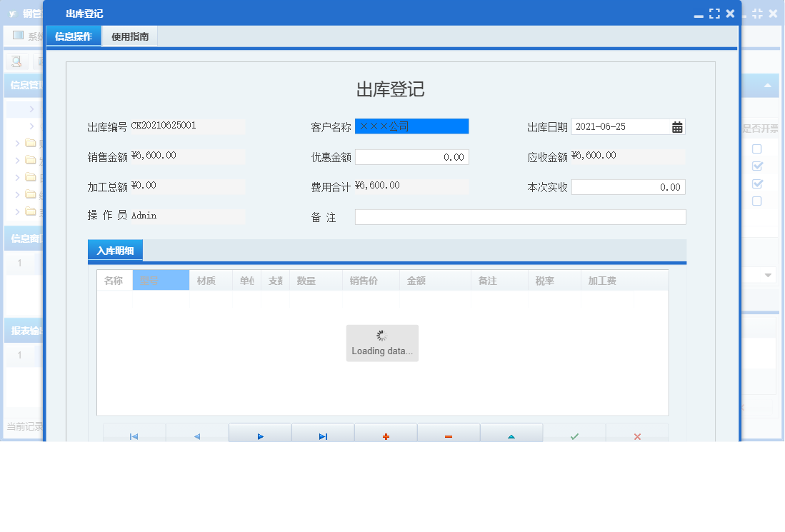Open the dropdown on the right panel
The image size is (785, 532).
tap(768, 274)
